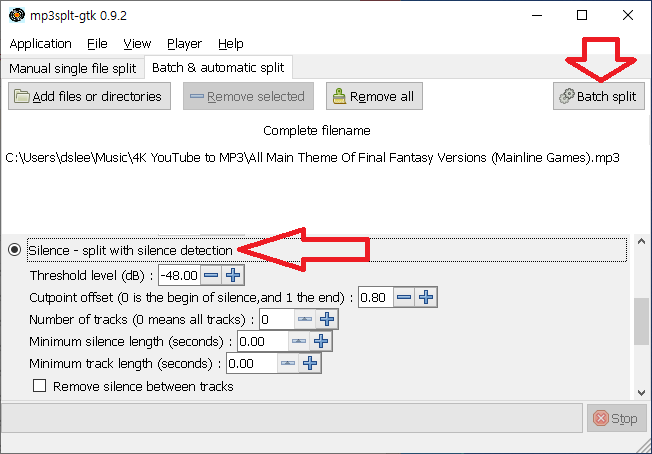Image resolution: width=652 pixels, height=454 pixels.
Task: Select the Silence split radio button
Action: click(x=14, y=250)
